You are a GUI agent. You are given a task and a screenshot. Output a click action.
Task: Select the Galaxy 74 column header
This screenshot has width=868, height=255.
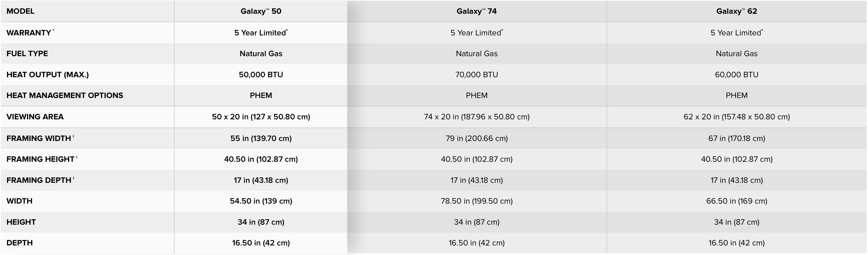tap(476, 11)
